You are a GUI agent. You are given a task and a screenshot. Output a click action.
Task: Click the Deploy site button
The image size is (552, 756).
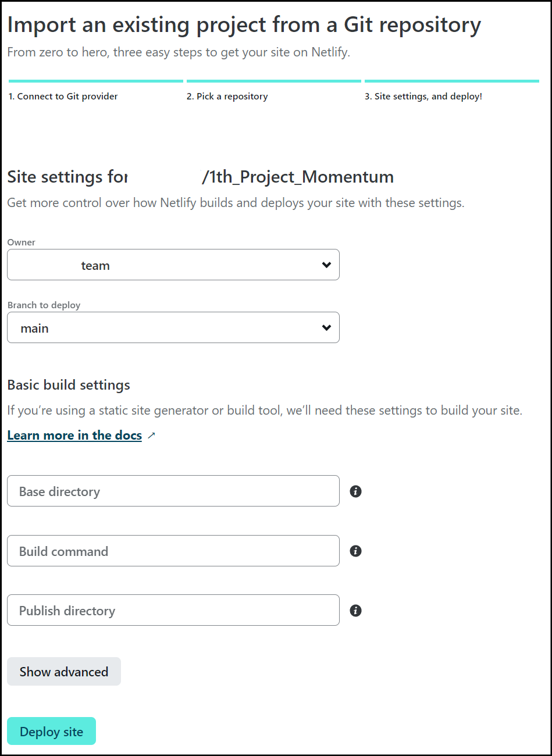[x=52, y=732]
